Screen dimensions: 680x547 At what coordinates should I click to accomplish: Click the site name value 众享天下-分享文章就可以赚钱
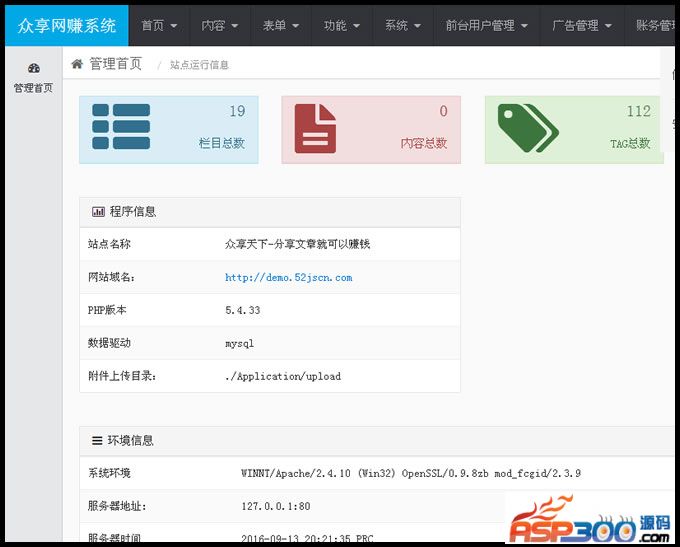click(x=298, y=244)
